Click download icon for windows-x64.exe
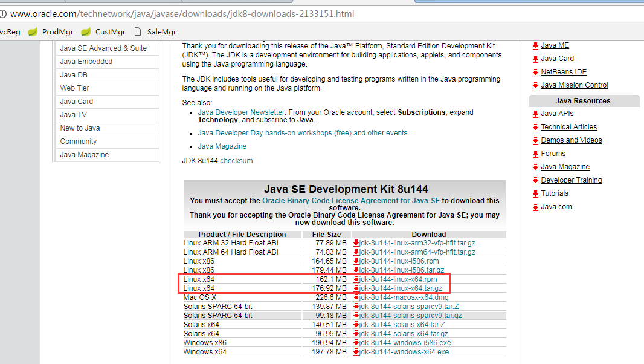This screenshot has height=364, width=644. [356, 352]
